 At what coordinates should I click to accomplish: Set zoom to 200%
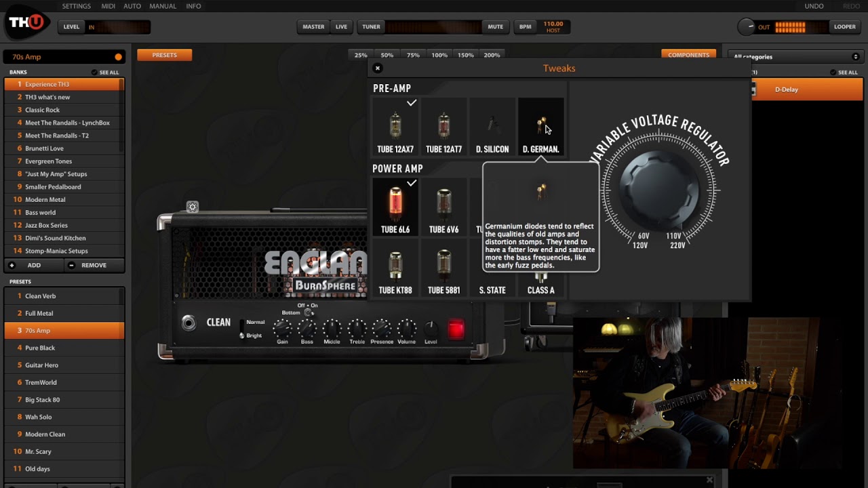492,55
